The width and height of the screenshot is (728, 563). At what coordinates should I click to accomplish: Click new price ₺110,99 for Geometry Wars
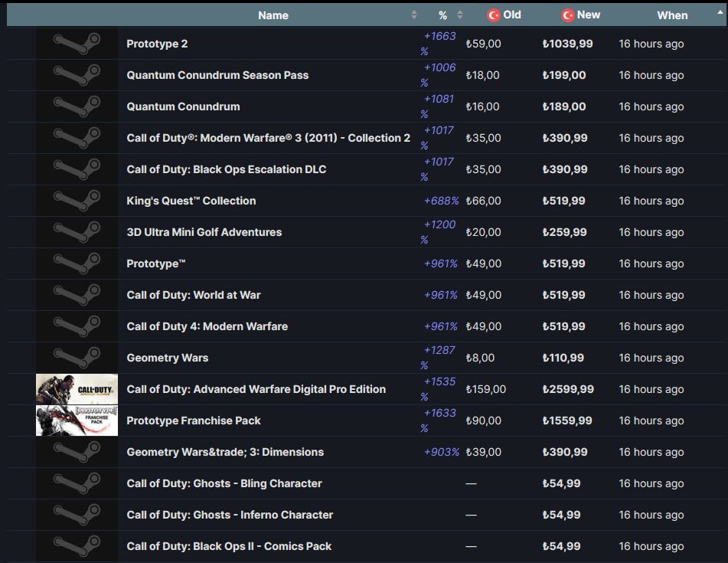pos(563,358)
